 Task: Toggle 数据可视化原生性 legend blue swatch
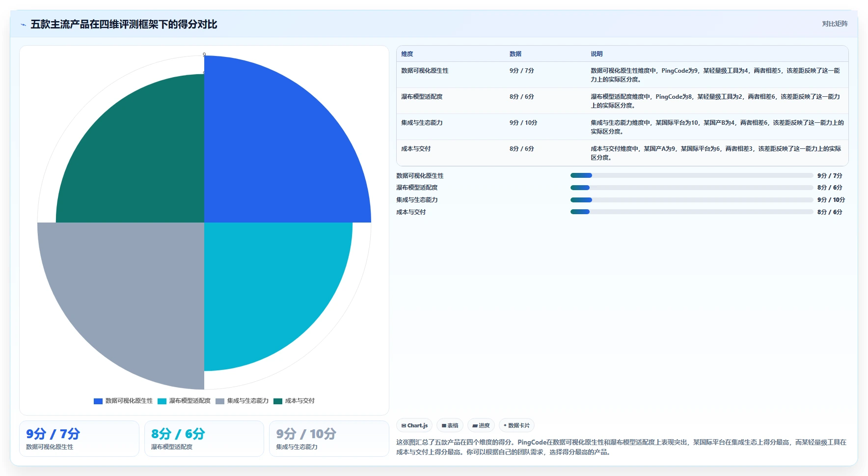[x=98, y=401]
